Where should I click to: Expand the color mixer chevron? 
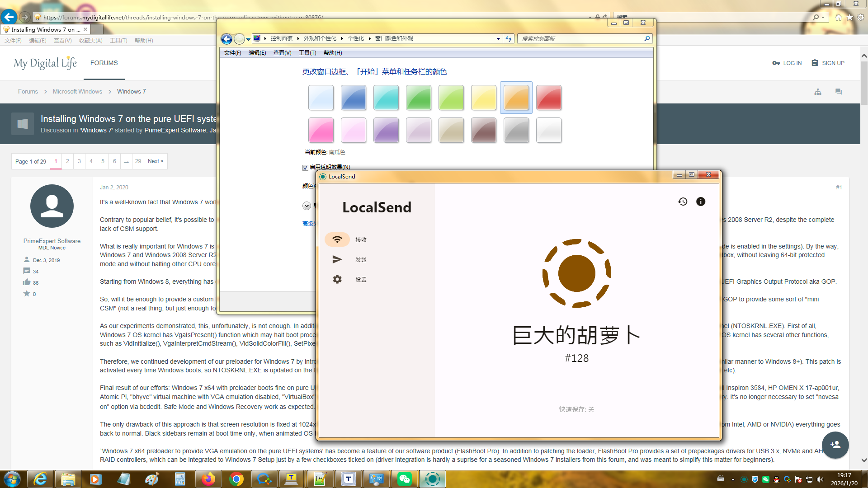tap(307, 206)
